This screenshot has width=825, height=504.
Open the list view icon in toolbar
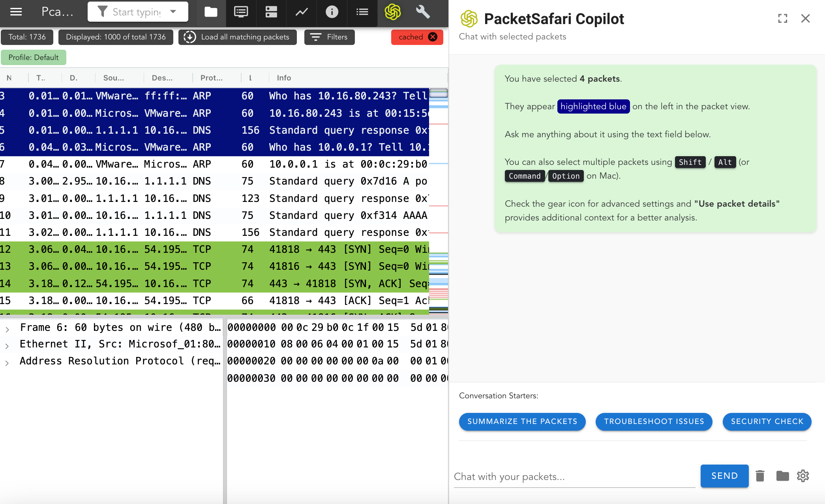tap(362, 12)
